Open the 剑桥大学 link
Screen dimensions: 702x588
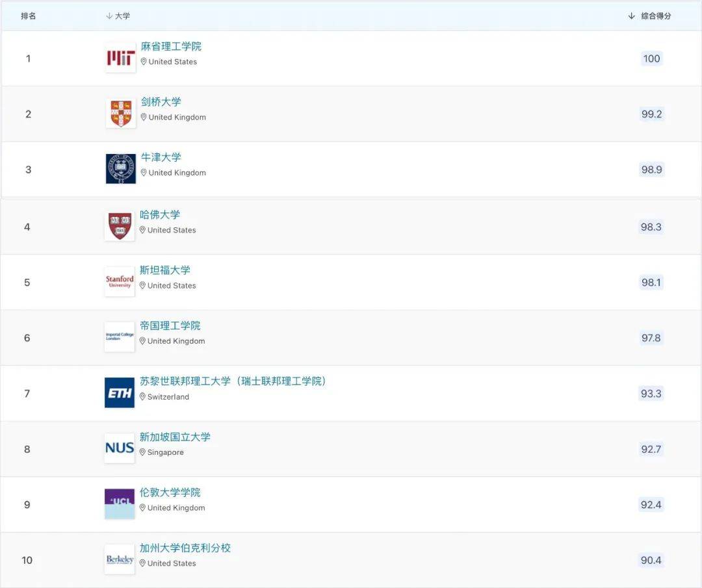pyautogui.click(x=161, y=102)
